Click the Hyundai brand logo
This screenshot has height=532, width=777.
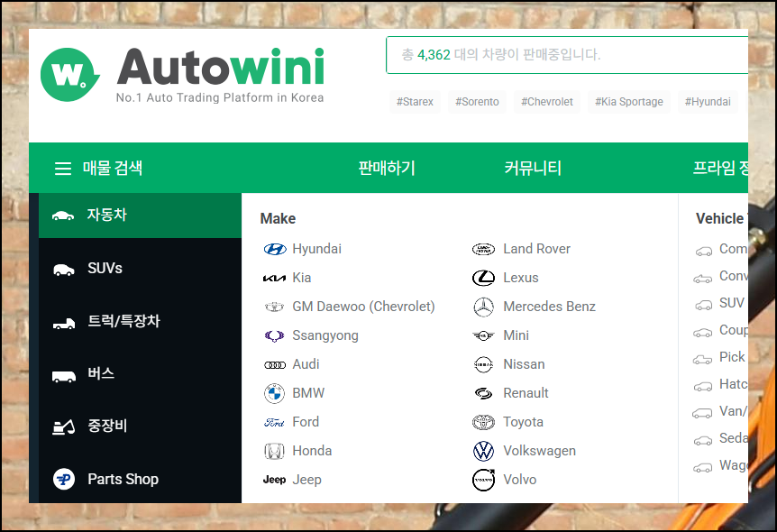pos(275,250)
